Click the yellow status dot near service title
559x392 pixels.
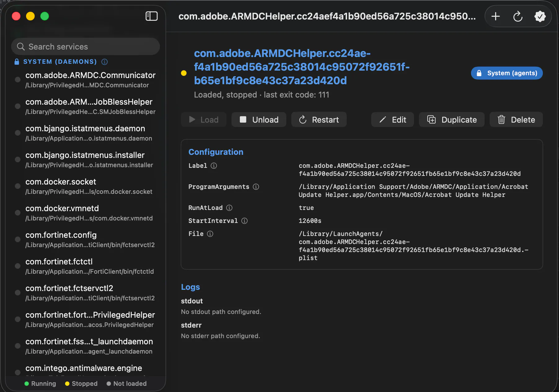click(x=184, y=73)
